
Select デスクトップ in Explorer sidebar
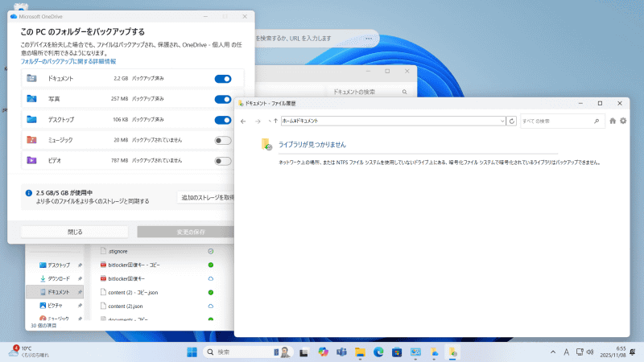coord(58,265)
